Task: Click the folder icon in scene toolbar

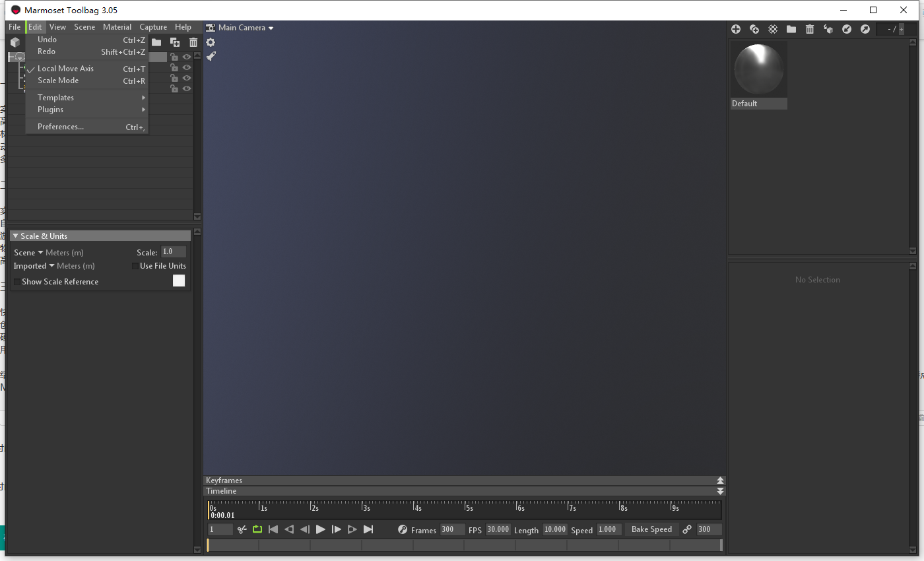Action: point(156,42)
